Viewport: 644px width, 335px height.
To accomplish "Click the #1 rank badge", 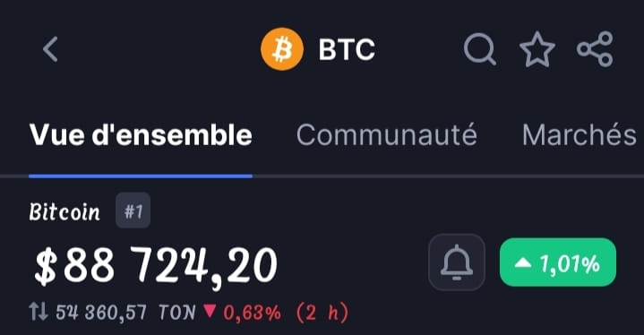I will [133, 210].
